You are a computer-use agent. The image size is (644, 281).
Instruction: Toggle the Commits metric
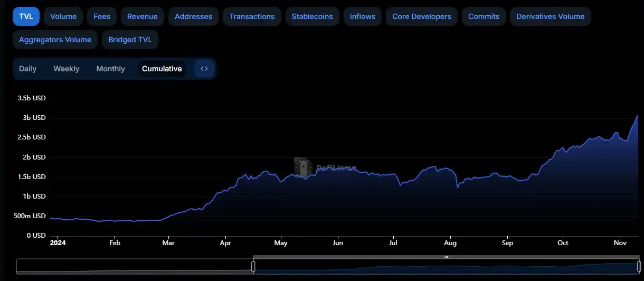coord(484,16)
